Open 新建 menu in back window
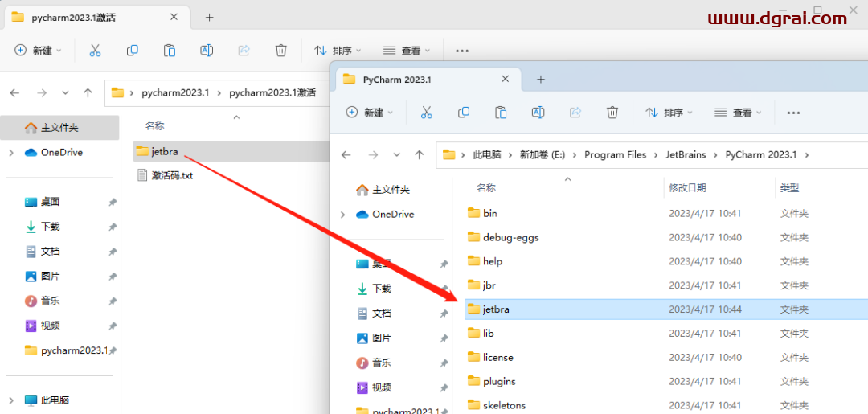This screenshot has height=414, width=868. click(37, 51)
